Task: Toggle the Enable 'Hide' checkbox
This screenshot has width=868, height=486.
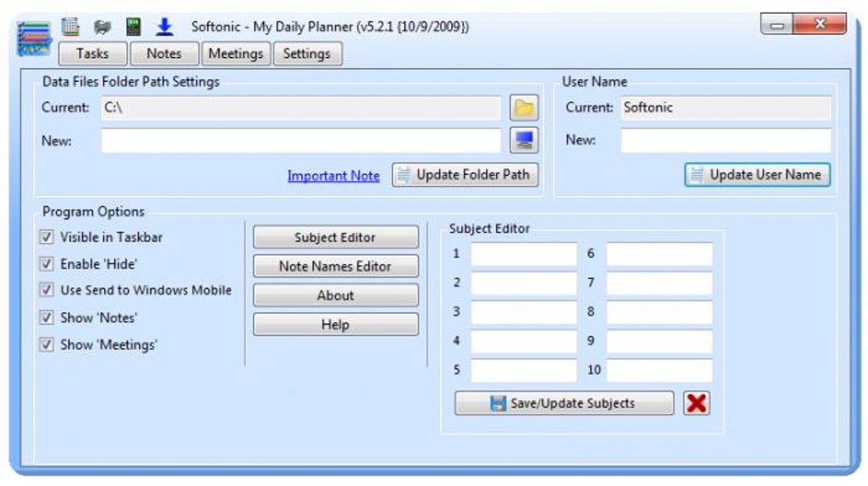Action: tap(47, 264)
